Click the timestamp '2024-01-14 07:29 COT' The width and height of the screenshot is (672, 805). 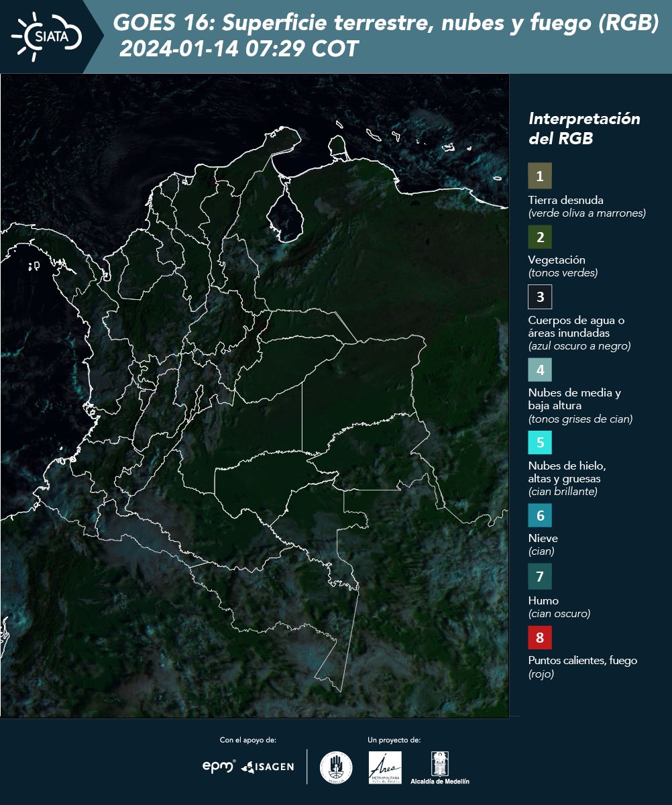click(x=239, y=49)
